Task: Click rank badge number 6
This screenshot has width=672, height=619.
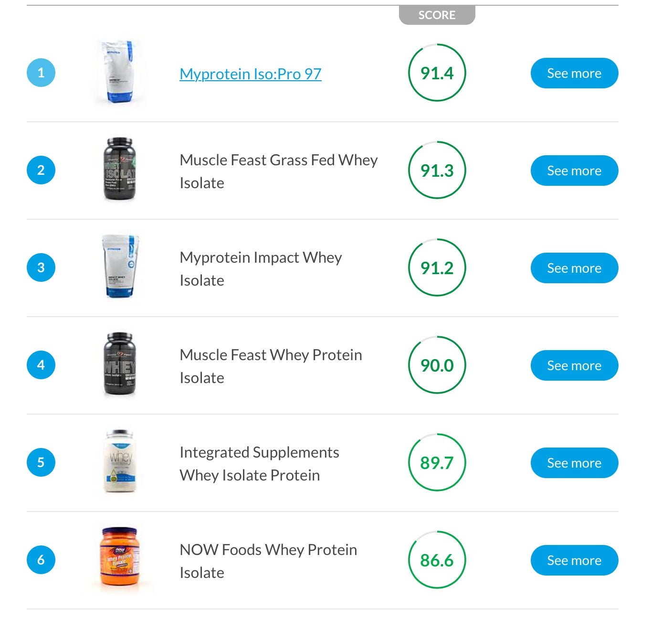Action: pos(41,560)
